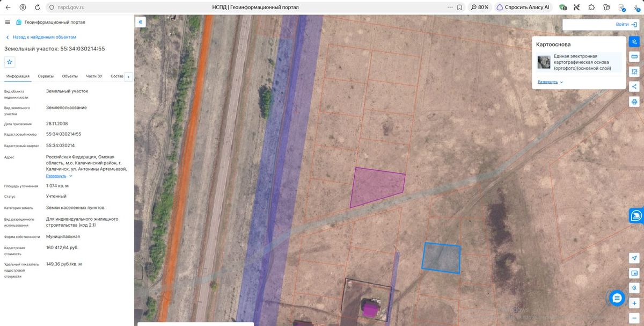Open the Состав tab
This screenshot has width=644, height=326.
tap(117, 76)
